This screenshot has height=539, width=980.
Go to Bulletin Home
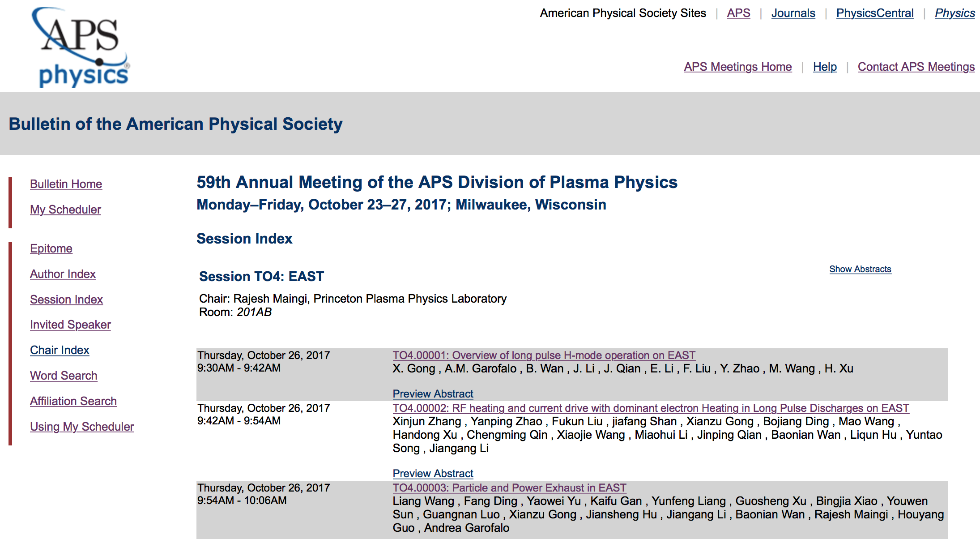pos(66,184)
